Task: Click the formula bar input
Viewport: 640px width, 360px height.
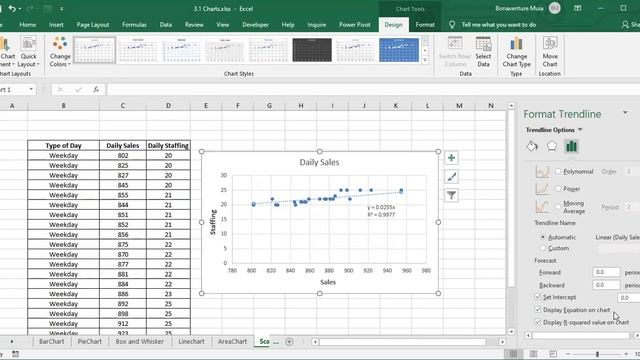Action: (373, 89)
